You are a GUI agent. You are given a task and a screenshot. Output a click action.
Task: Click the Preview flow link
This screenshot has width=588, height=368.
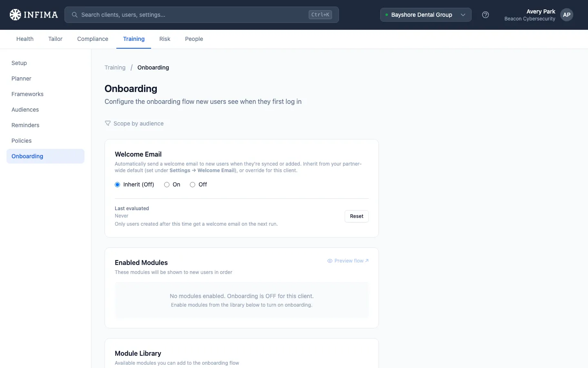point(348,261)
